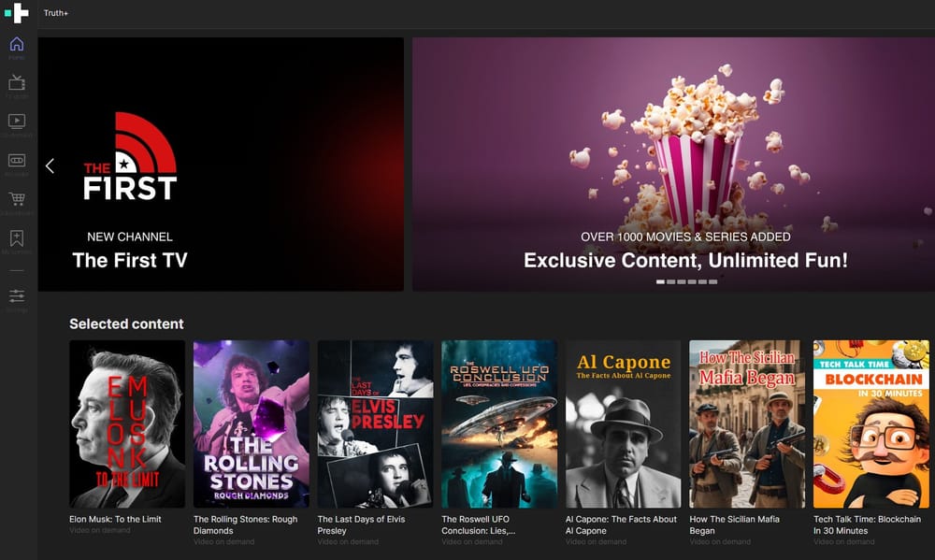This screenshot has width=935, height=560.
Task: Click the Selected content heading
Action: tap(126, 323)
